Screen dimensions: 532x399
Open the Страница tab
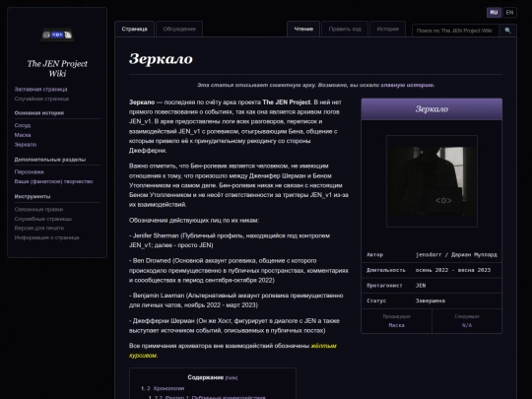click(x=134, y=29)
